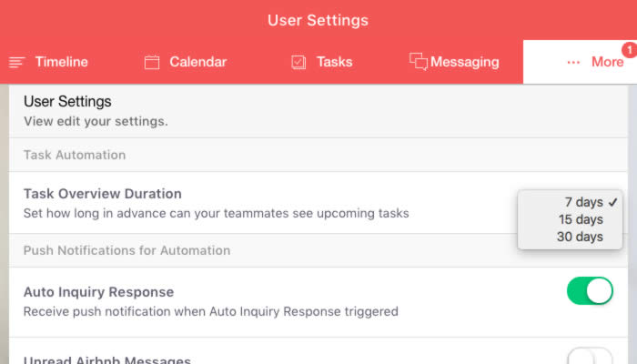This screenshot has height=364, width=637.
Task: Click the Tasks checkbox icon
Action: click(x=298, y=62)
